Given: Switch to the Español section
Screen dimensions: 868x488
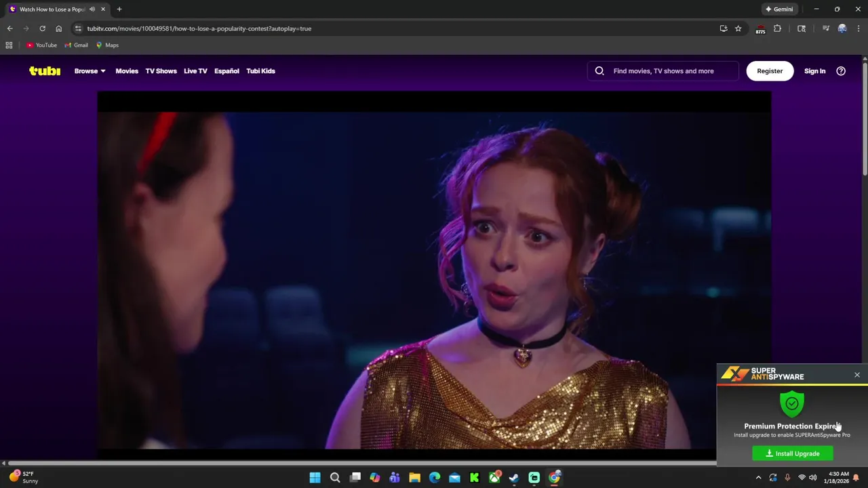Looking at the screenshot, I should (226, 70).
